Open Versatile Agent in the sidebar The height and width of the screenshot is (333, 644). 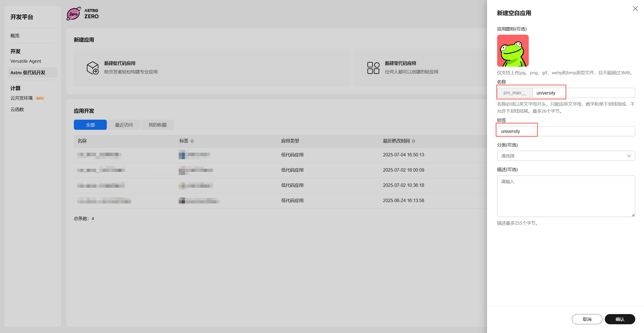coord(26,61)
